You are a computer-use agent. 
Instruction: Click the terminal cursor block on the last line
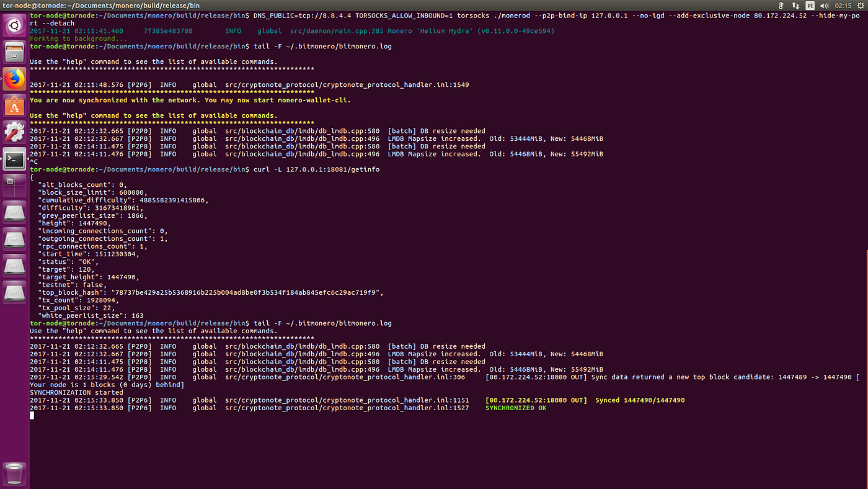32,416
